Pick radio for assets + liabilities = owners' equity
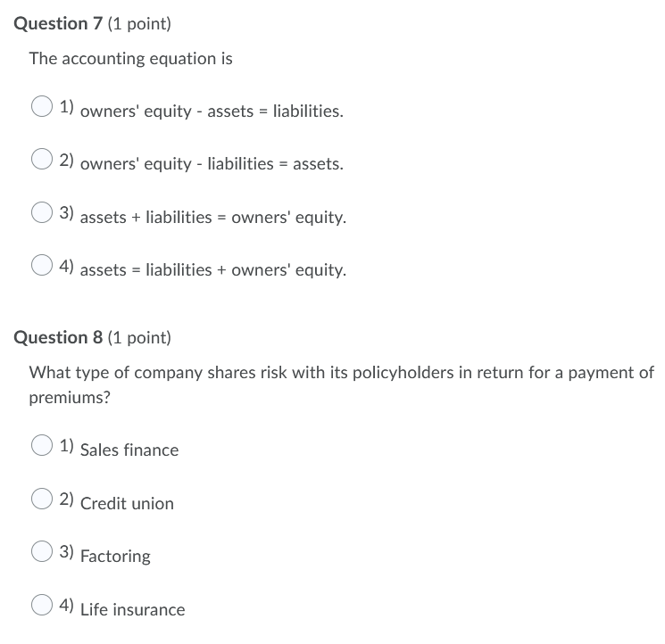Image resolution: width=665 pixels, height=644 pixels. tap(42, 212)
